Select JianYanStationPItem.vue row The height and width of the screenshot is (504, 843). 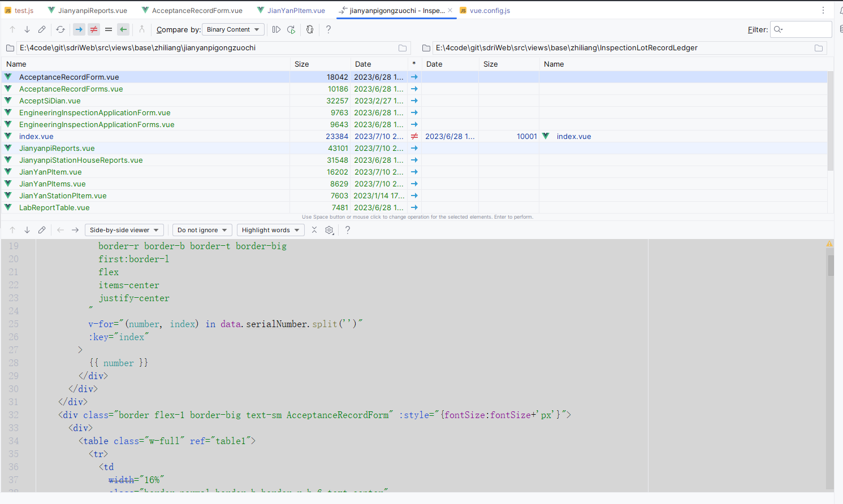(x=414, y=195)
